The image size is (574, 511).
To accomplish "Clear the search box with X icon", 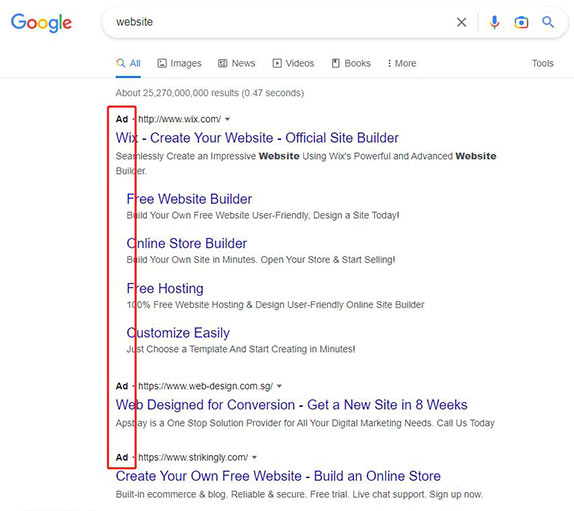I will click(462, 22).
